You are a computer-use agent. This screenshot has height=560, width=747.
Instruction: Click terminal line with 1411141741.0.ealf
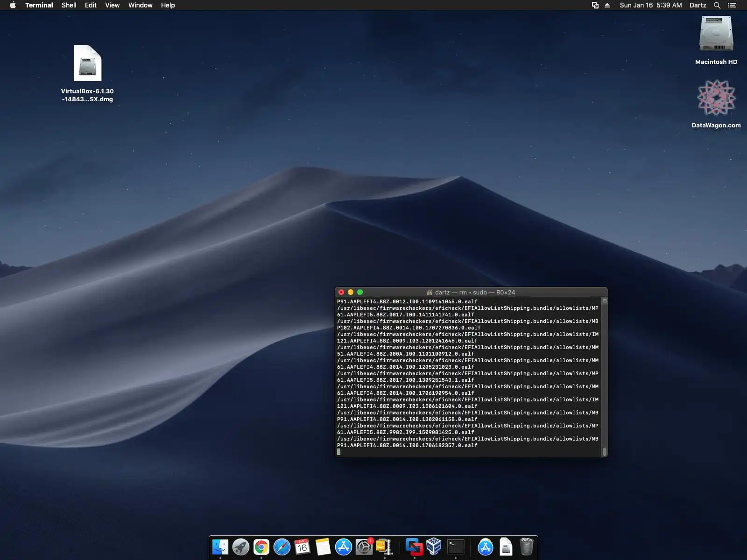pyautogui.click(x=405, y=315)
